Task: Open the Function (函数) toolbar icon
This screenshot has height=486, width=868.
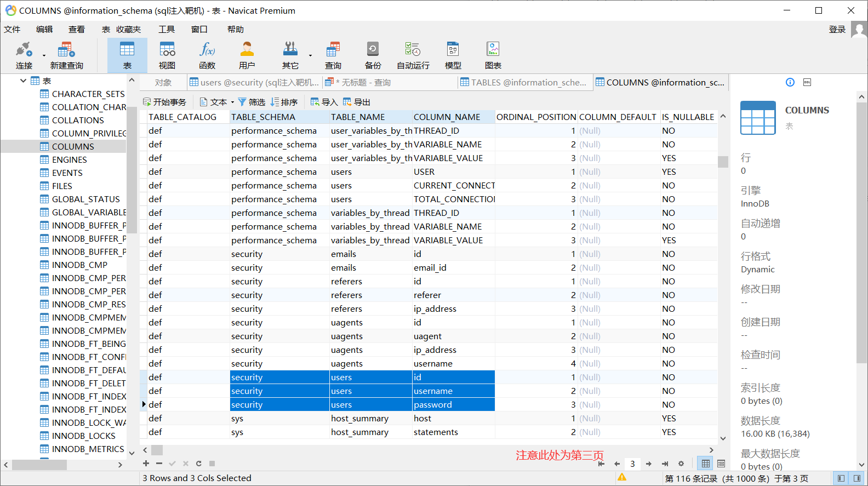Action: pos(207,55)
